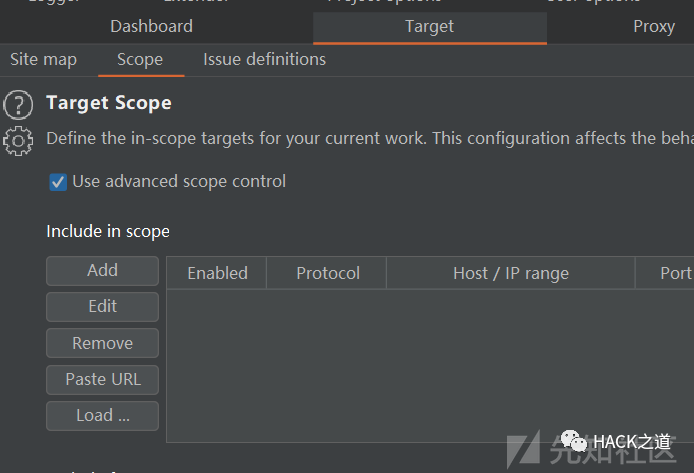Open the Target Scope gear options

18,141
